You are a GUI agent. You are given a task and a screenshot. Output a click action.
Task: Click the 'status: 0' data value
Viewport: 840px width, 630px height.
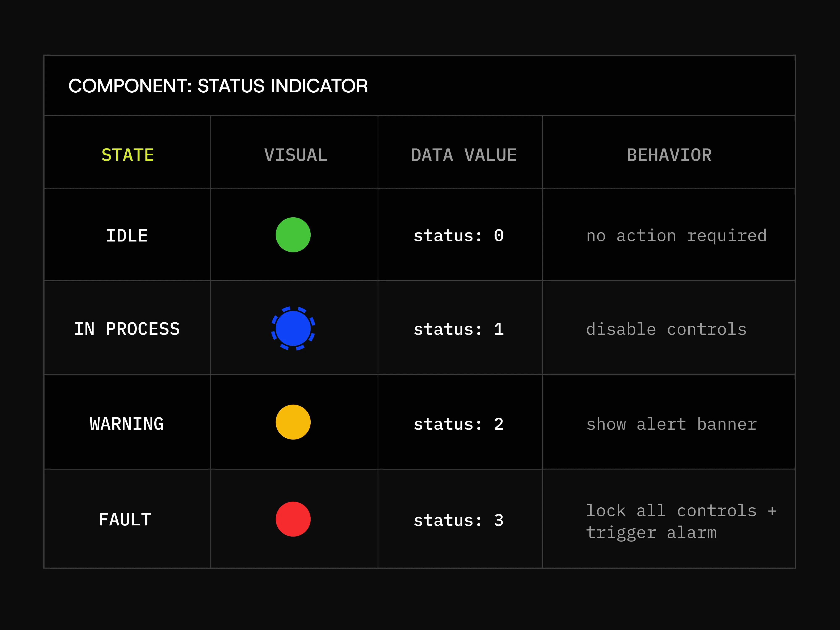tap(458, 235)
